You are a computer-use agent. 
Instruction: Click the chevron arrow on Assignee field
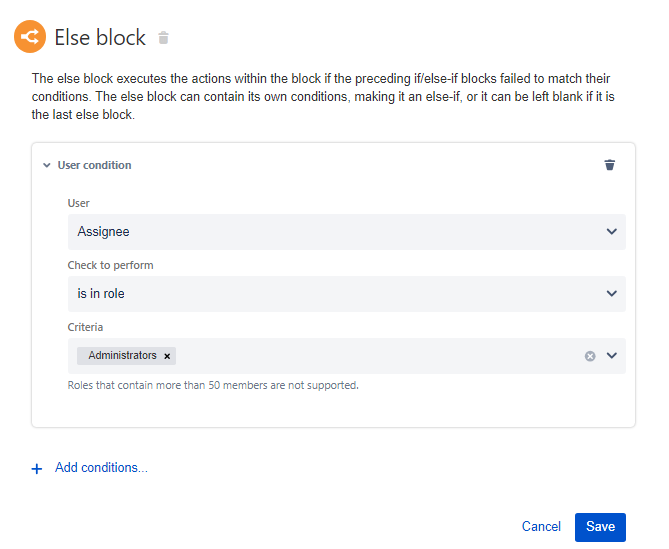pyautogui.click(x=612, y=232)
